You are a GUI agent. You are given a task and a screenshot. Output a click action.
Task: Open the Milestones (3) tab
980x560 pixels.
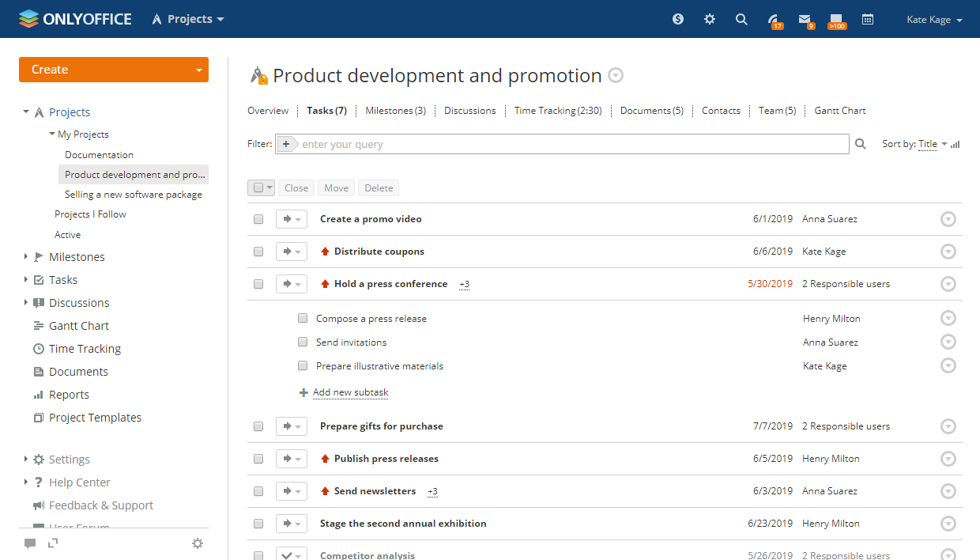click(395, 111)
